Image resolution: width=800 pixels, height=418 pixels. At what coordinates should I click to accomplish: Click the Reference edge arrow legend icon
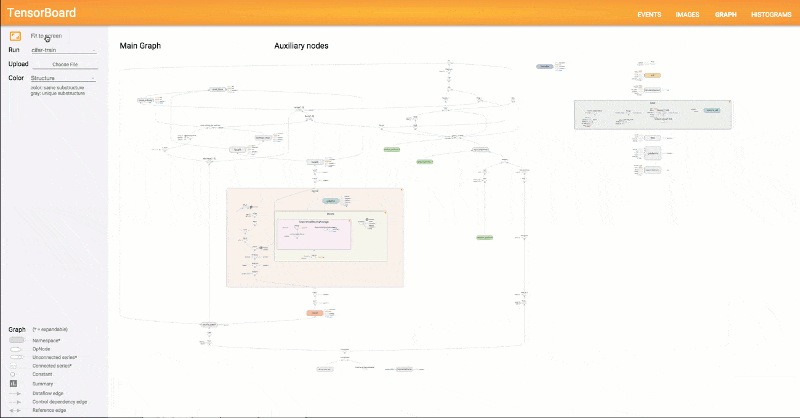pyautogui.click(x=16, y=409)
